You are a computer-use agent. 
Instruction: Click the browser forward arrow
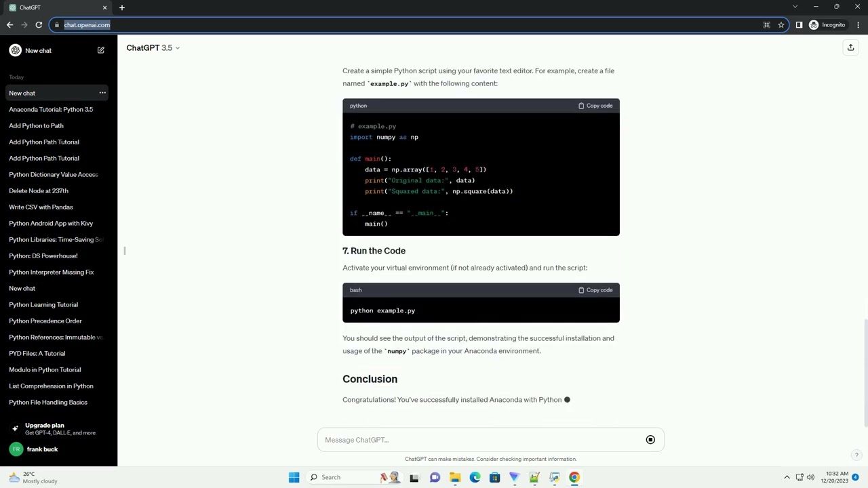pos(24,25)
